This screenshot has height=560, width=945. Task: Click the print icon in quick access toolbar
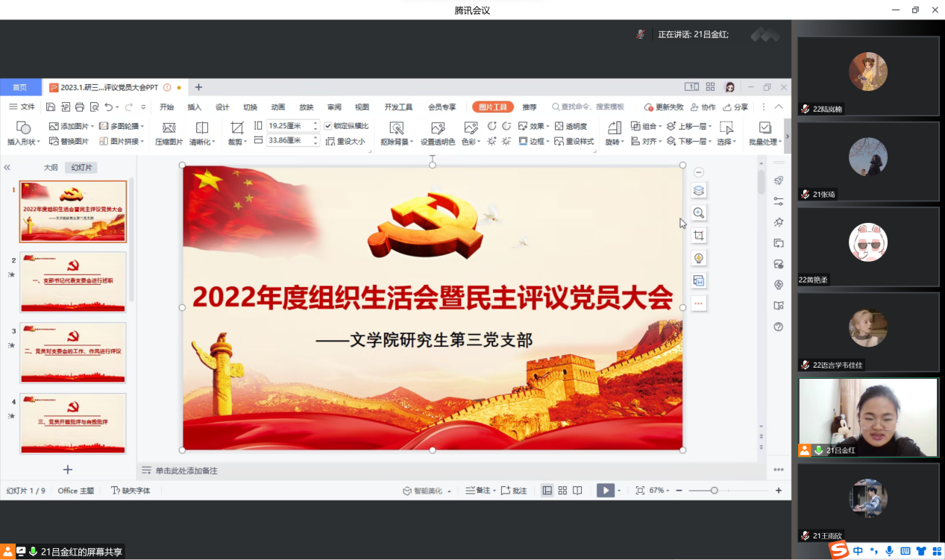coord(79,107)
